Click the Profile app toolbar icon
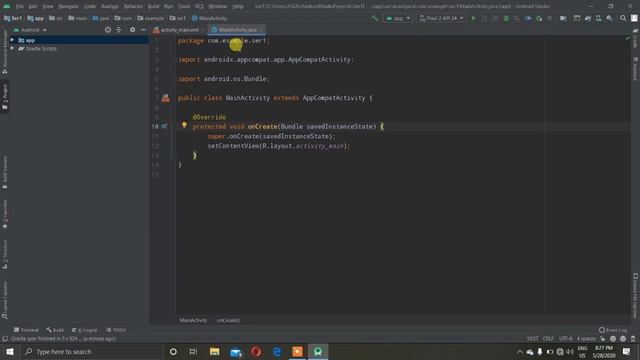The image size is (640, 360). [528, 18]
